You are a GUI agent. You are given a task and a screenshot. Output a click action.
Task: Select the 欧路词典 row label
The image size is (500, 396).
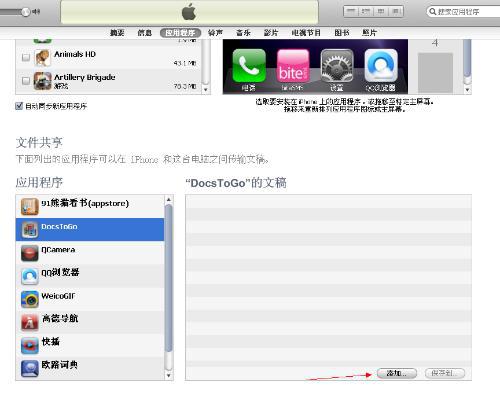pyautogui.click(x=60, y=365)
